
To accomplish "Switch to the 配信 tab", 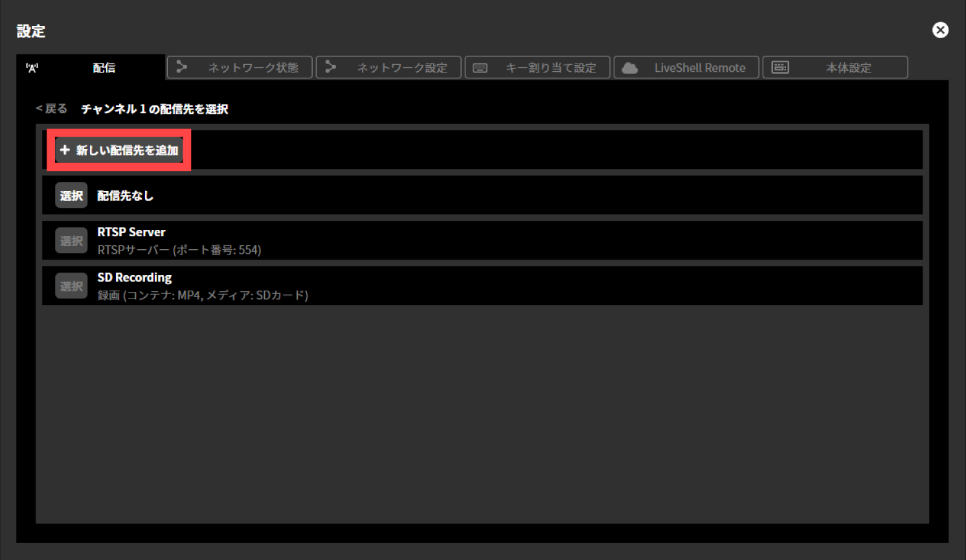I will tap(104, 67).
